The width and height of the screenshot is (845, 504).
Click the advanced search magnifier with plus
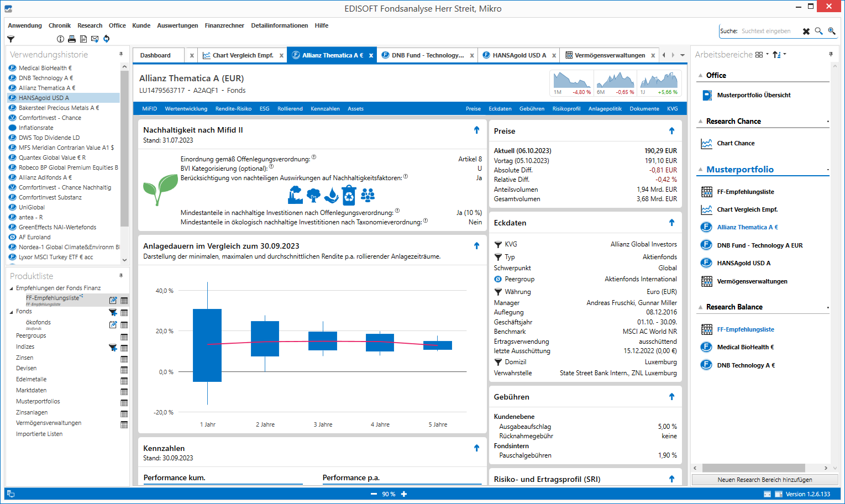coord(831,32)
